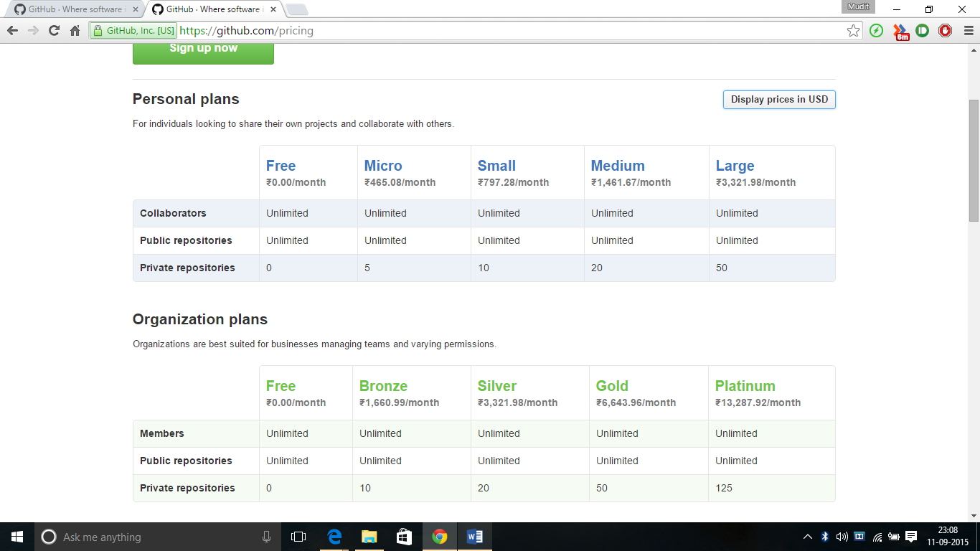Choose the Gold organization plan

(612, 386)
